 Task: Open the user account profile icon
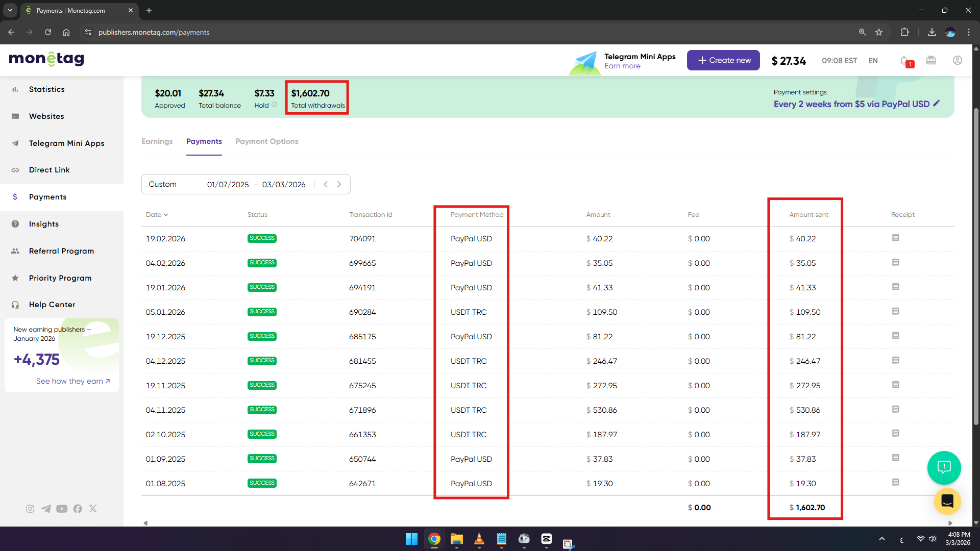pos(958,60)
